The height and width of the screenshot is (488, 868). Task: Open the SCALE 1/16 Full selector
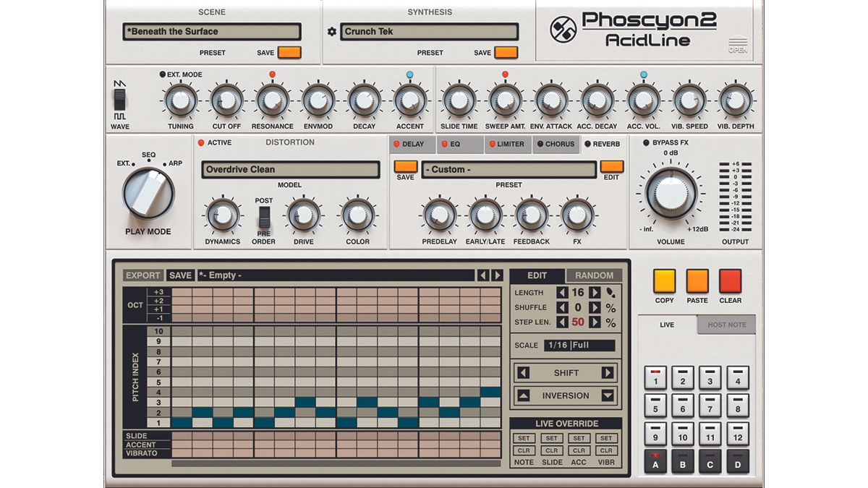pos(579,346)
